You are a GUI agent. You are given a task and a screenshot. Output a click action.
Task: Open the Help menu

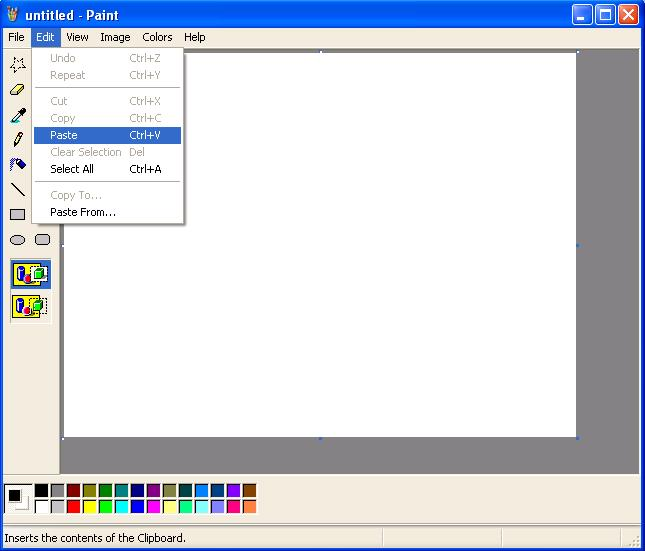(195, 37)
